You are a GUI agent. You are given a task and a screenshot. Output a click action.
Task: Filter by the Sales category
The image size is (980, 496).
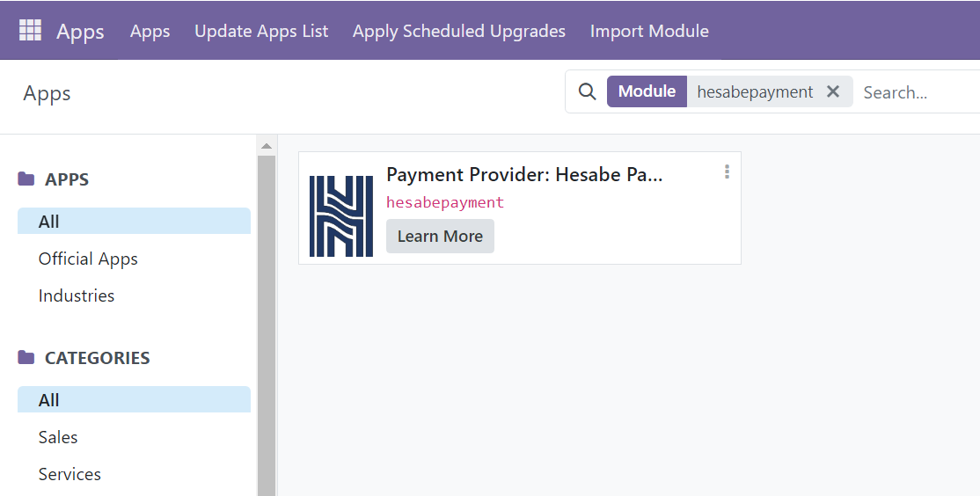(x=58, y=437)
